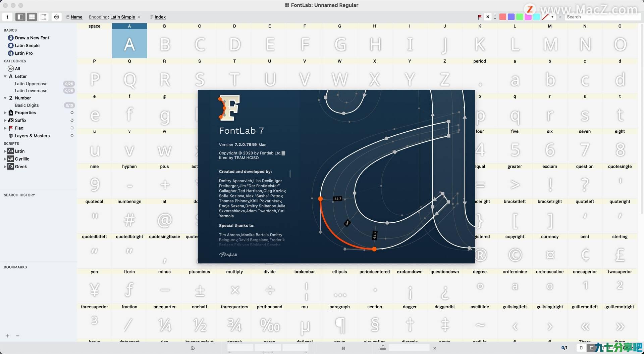Choose the green color flag swatch
The height and width of the screenshot is (354, 644).
click(519, 17)
